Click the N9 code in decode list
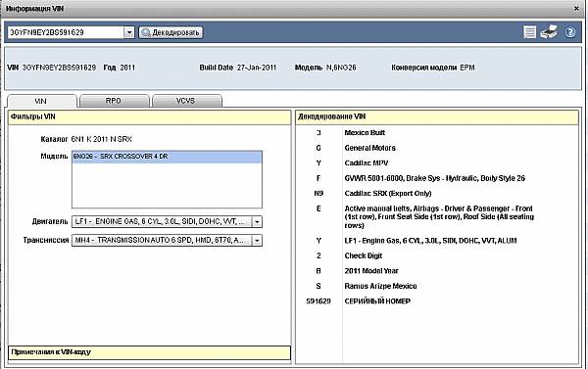This screenshot has height=369, width=588. (x=318, y=193)
